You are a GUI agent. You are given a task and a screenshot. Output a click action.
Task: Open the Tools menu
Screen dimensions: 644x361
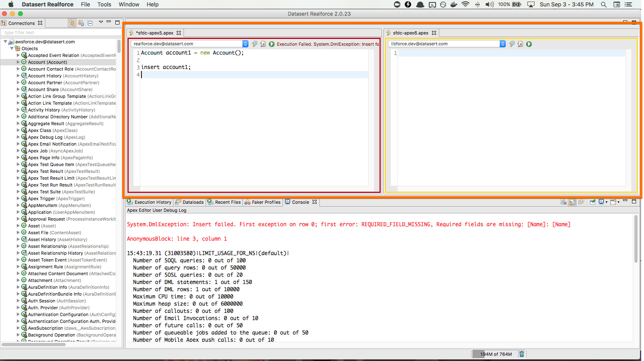[x=104, y=4]
